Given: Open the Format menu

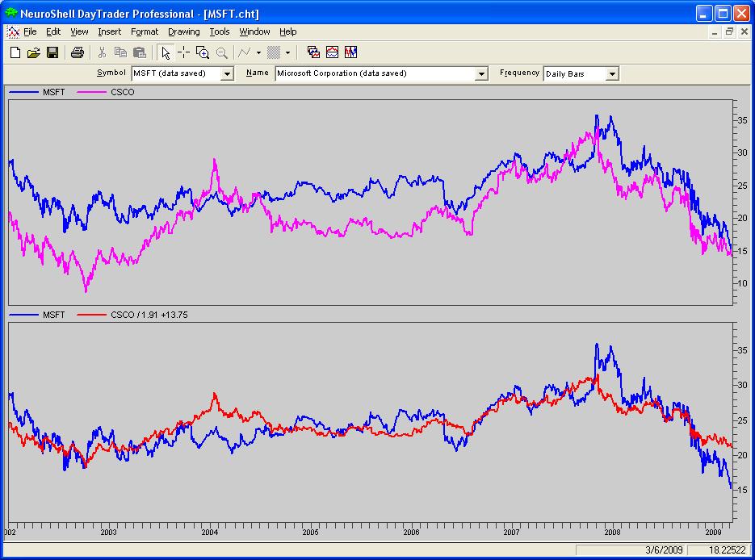Looking at the screenshot, I should pyautogui.click(x=145, y=31).
